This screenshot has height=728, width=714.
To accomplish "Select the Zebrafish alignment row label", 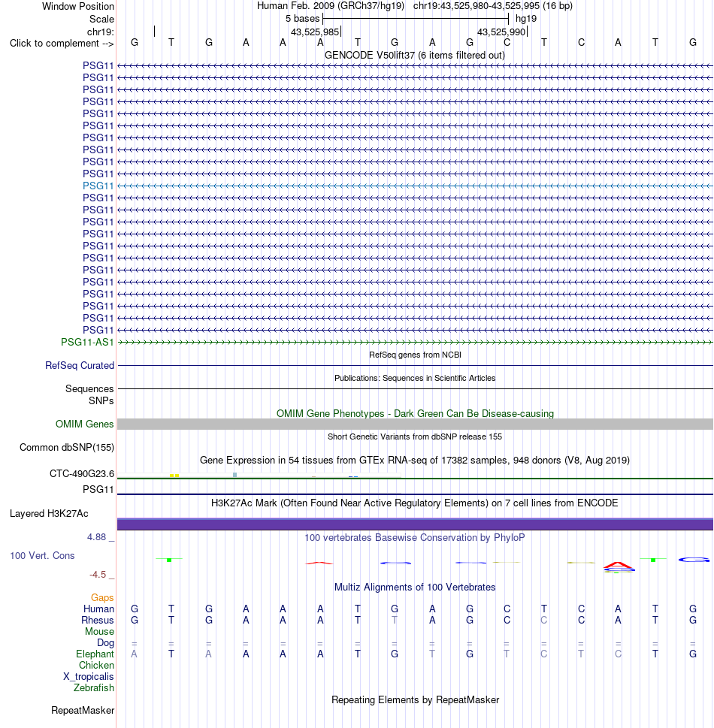I will coord(93,687).
